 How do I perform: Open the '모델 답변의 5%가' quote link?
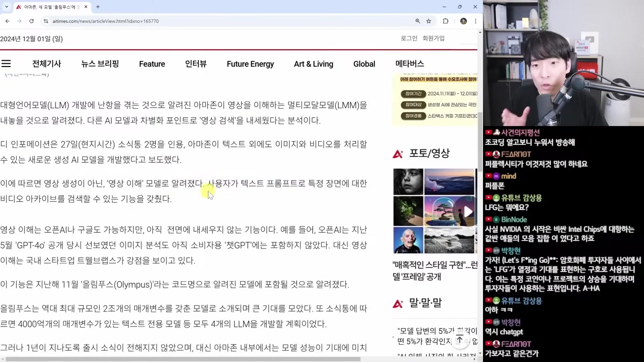tap(437, 336)
